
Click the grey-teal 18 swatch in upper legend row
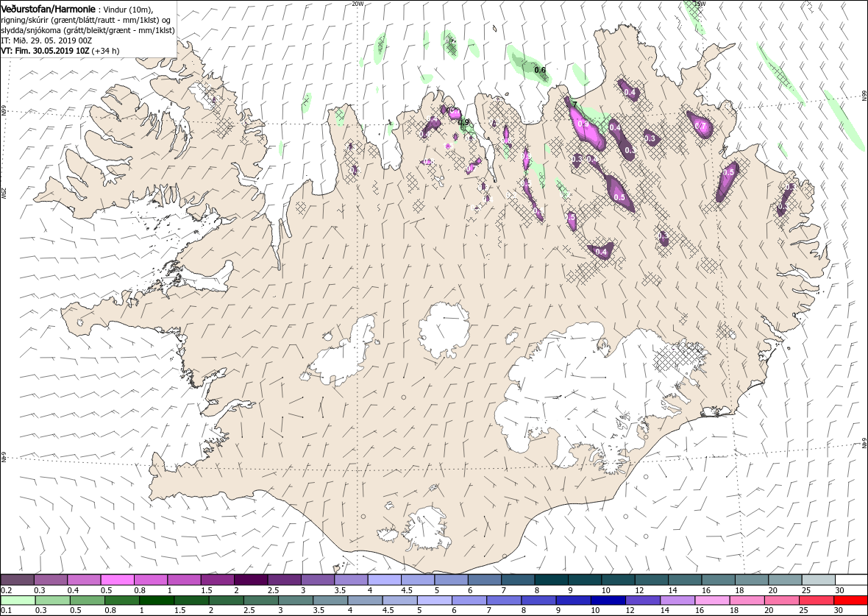[x=751, y=579]
